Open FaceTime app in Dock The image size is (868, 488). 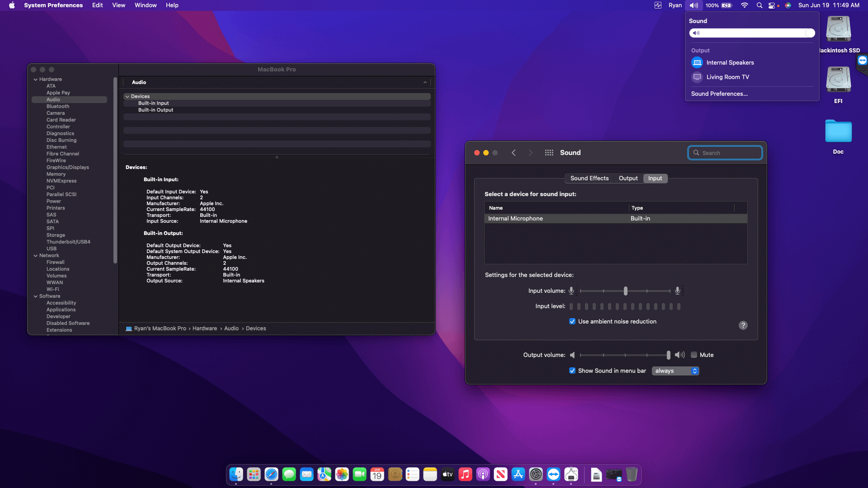point(359,474)
